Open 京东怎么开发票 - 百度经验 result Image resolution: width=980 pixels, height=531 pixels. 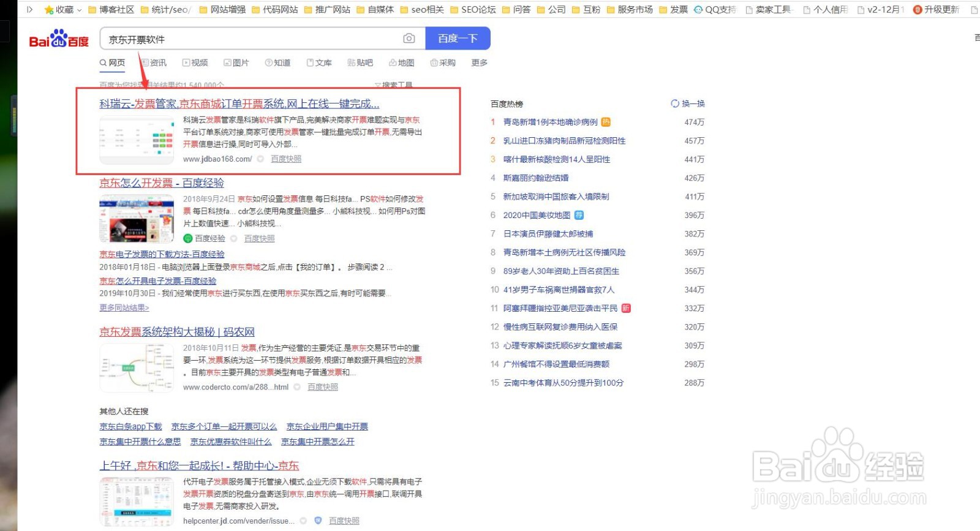tap(162, 183)
